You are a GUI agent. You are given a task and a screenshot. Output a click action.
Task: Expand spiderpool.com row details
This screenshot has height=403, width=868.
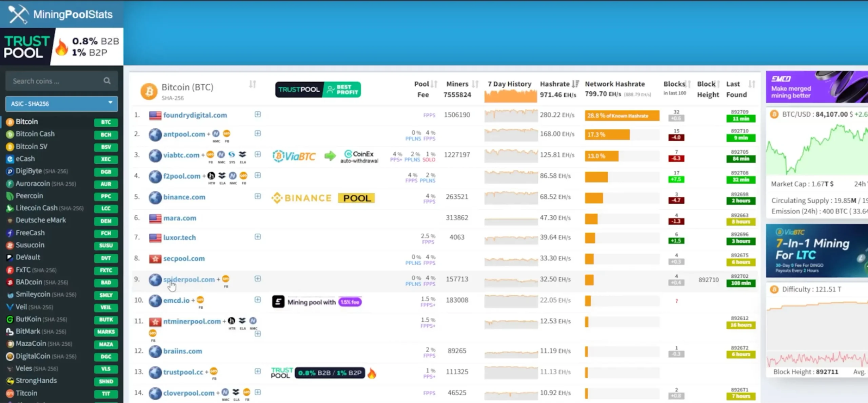[258, 278]
